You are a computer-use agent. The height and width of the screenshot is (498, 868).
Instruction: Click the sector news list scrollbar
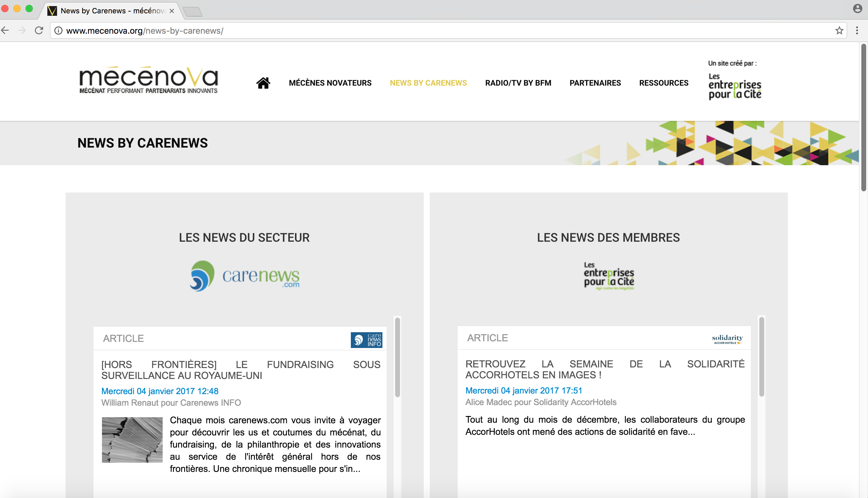(397, 357)
